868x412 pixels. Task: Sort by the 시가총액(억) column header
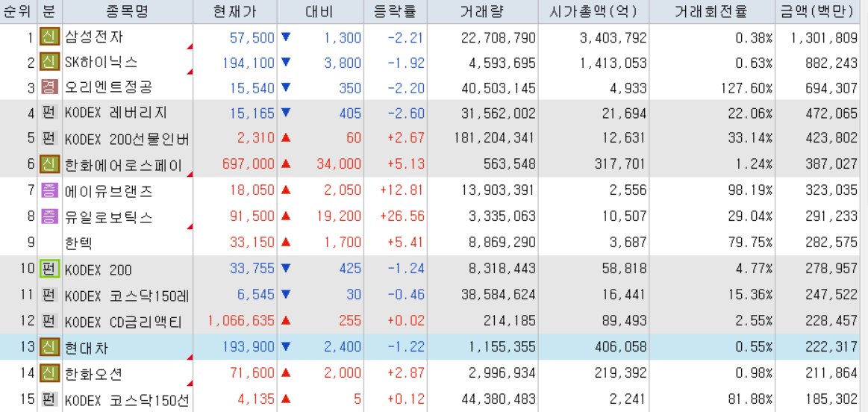tap(593, 12)
